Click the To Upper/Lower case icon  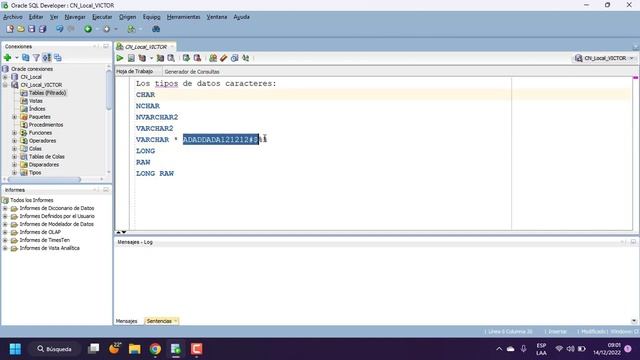tap(245, 58)
